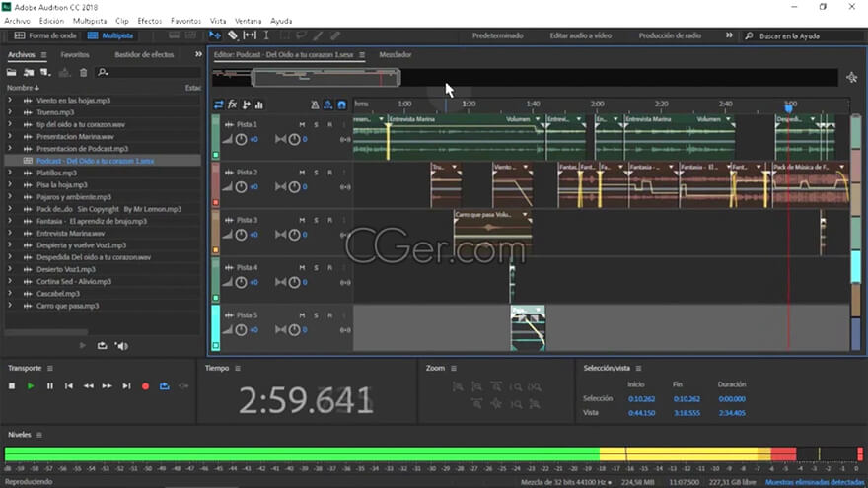
Task: Select Podcast - Del Oido a tu corazon session file
Action: (103, 161)
